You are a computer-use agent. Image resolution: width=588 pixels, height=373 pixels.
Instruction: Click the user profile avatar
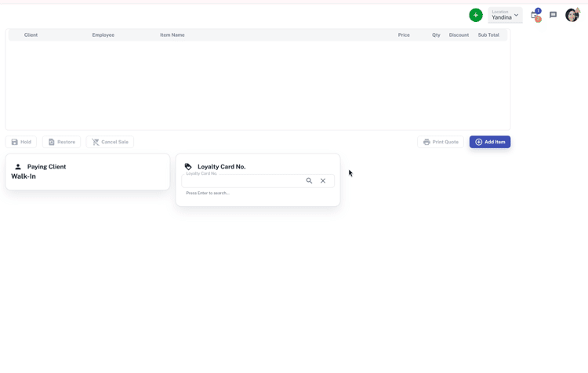click(x=572, y=15)
